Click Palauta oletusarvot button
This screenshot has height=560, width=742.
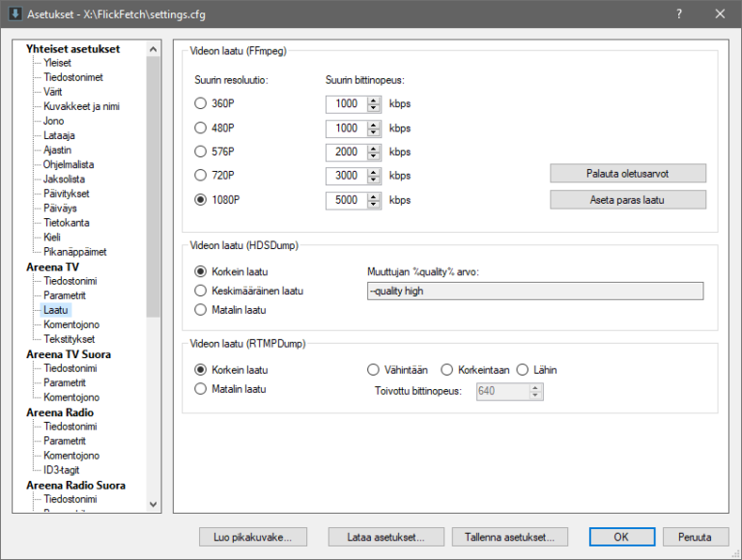(x=628, y=174)
